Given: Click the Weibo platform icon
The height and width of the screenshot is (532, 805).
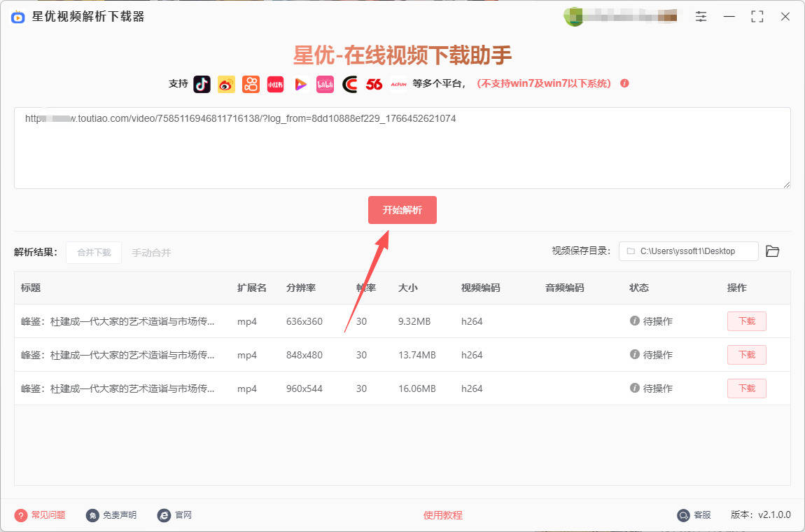Looking at the screenshot, I should pyautogui.click(x=225, y=84).
